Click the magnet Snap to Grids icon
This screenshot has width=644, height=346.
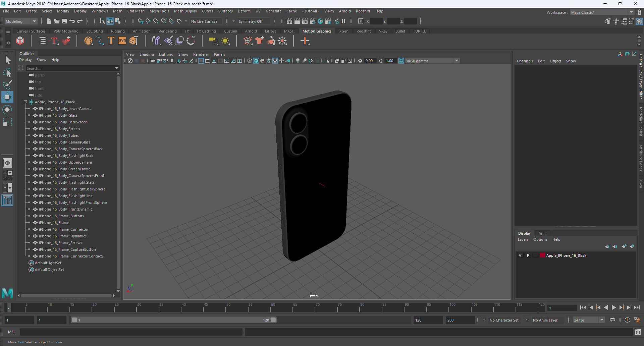tap(141, 21)
